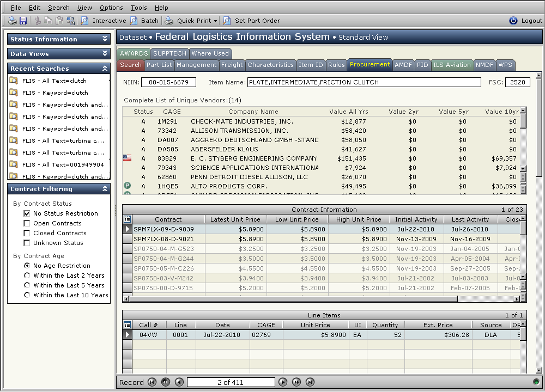Viewport: 545px width, 392px height.
Task: Go to the previous record
Action: click(179, 382)
